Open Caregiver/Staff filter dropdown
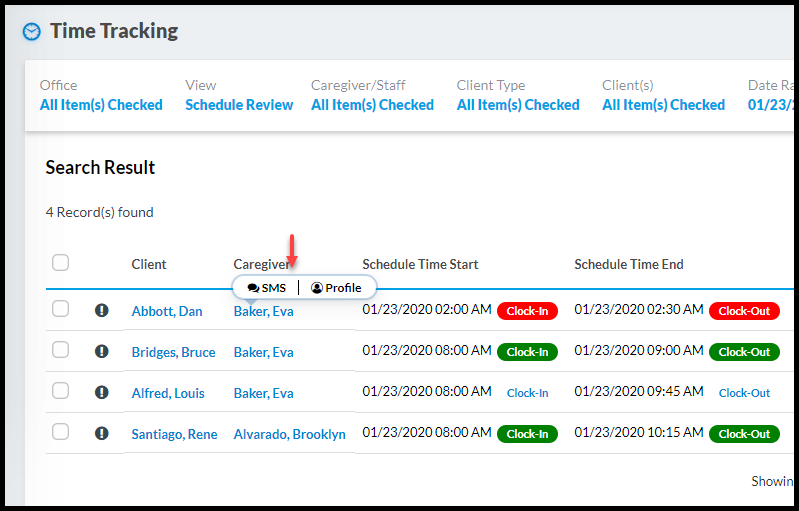This screenshot has height=511, width=799. 372,105
